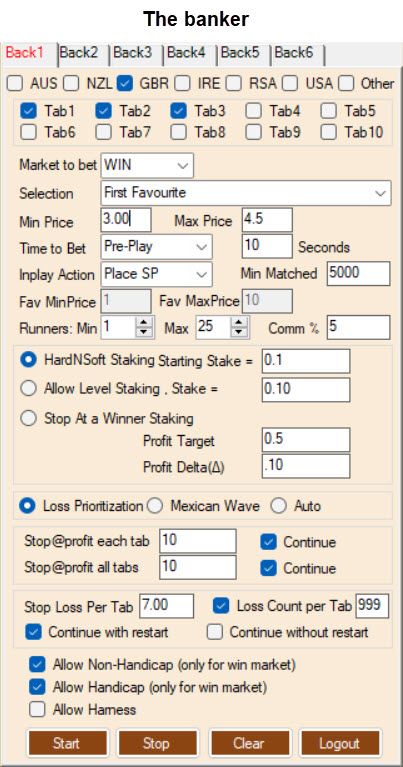403x767 pixels.
Task: Select the Auto prioritization option
Action: (x=279, y=506)
